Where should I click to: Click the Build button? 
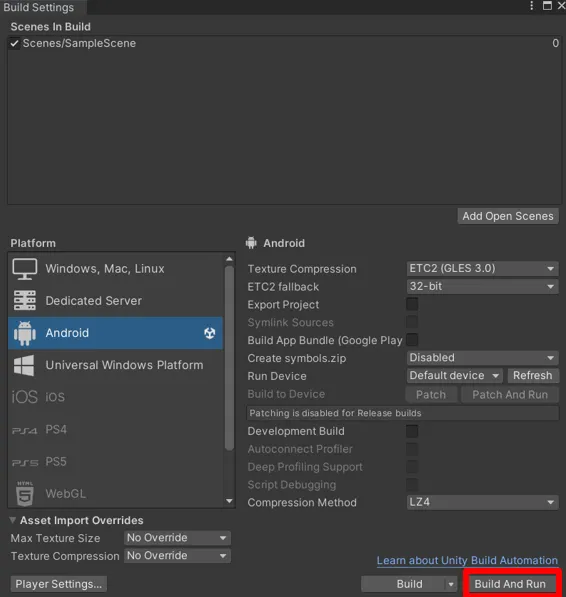pyautogui.click(x=403, y=584)
